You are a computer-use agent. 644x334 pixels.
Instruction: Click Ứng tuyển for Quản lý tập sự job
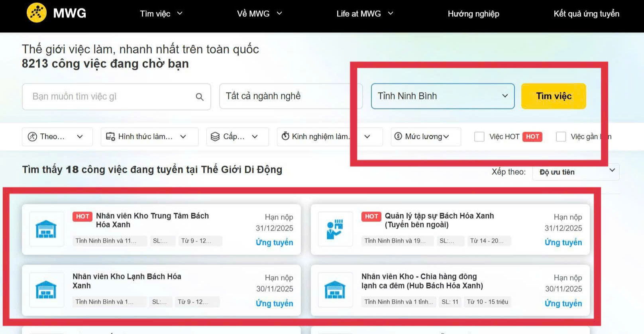pyautogui.click(x=563, y=243)
